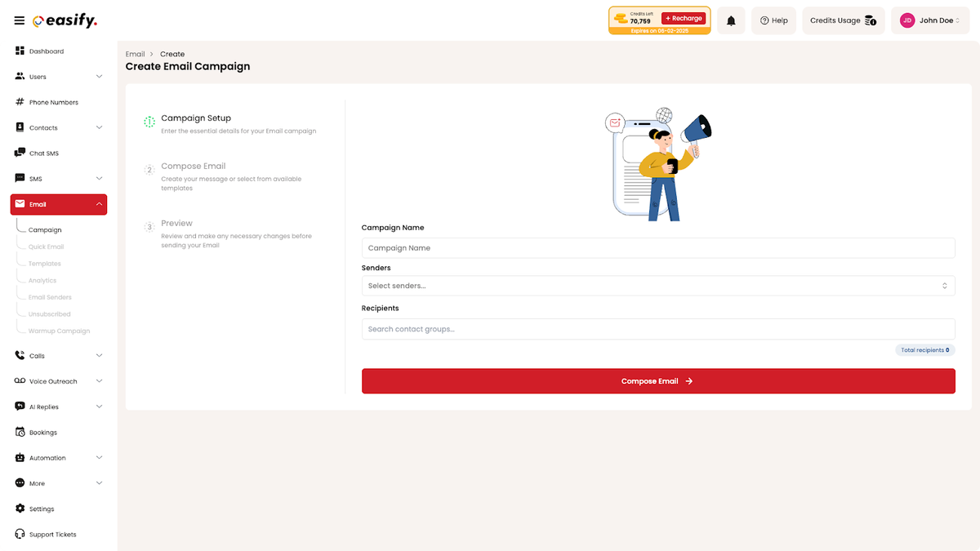Click the notification bell icon

(x=731, y=20)
